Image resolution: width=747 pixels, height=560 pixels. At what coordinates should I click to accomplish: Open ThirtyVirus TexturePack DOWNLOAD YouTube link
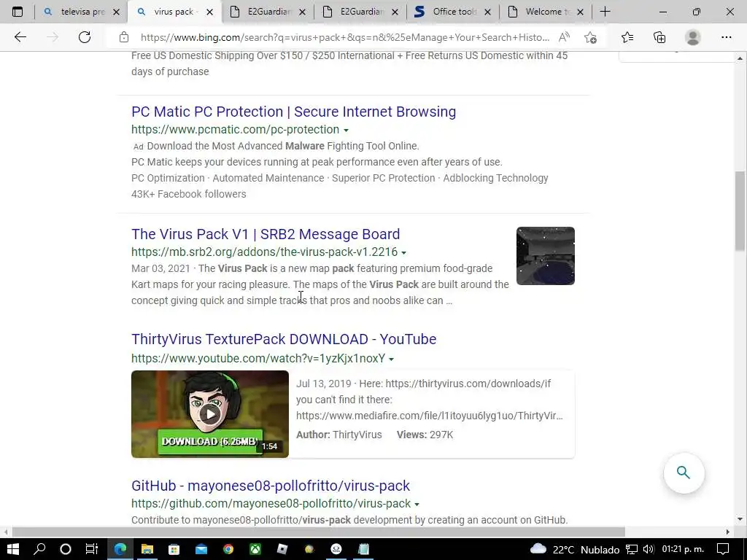tap(284, 339)
